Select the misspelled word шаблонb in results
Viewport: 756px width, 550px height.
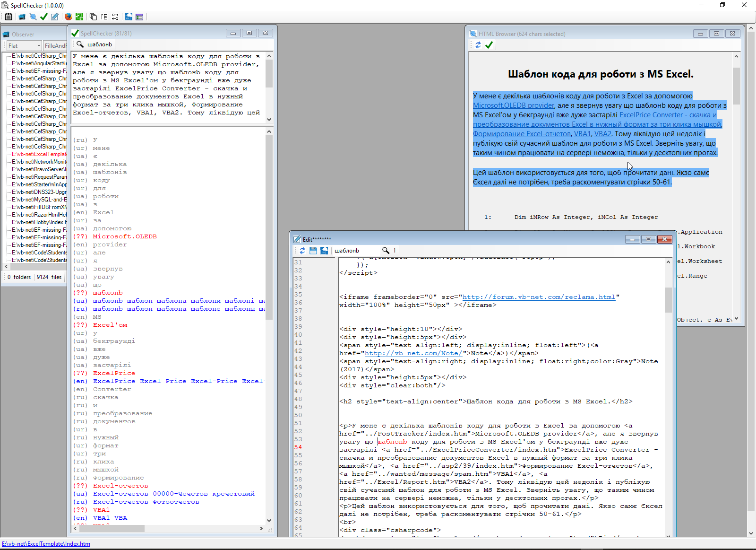click(108, 293)
